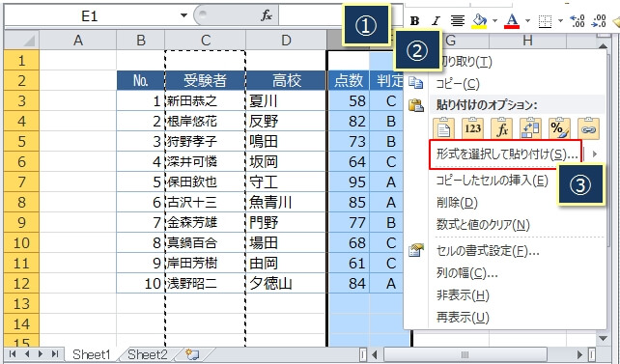The image size is (620, 364).
Task: Switch to the Sheet2 tab
Action: [x=148, y=354]
